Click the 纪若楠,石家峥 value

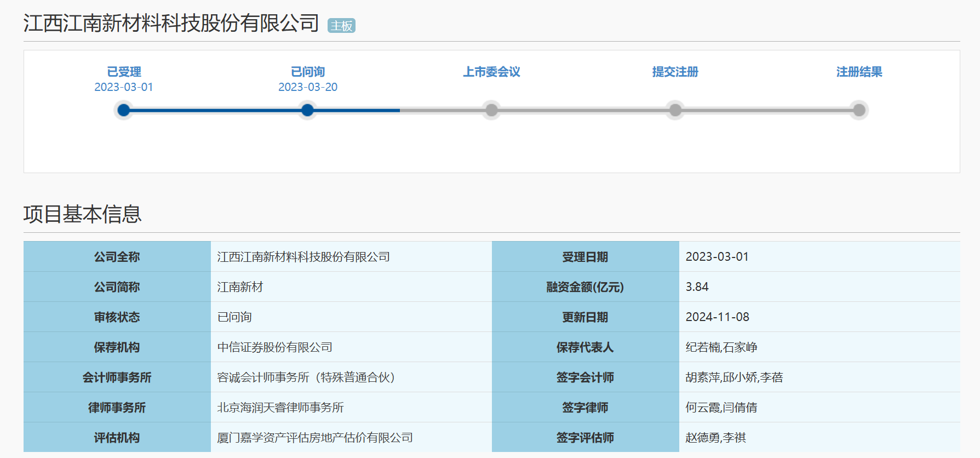coord(721,347)
